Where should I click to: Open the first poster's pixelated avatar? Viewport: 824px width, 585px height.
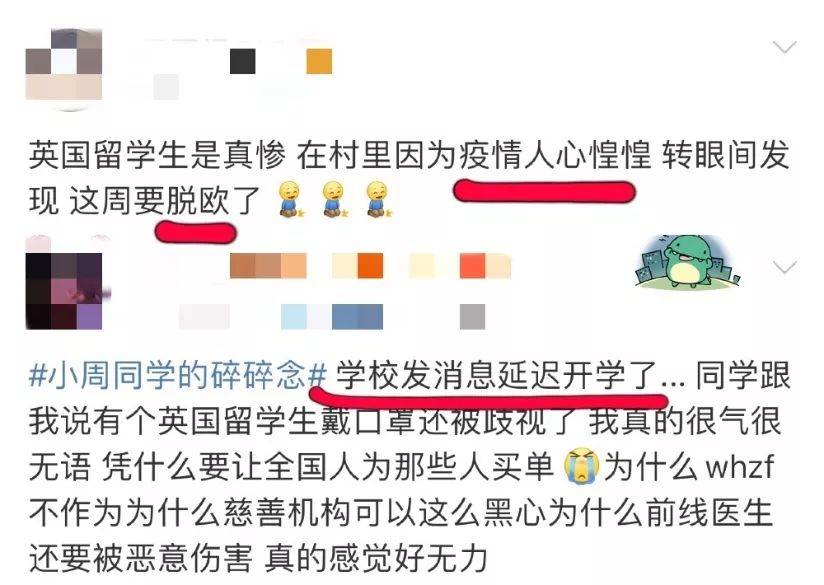coord(64,68)
